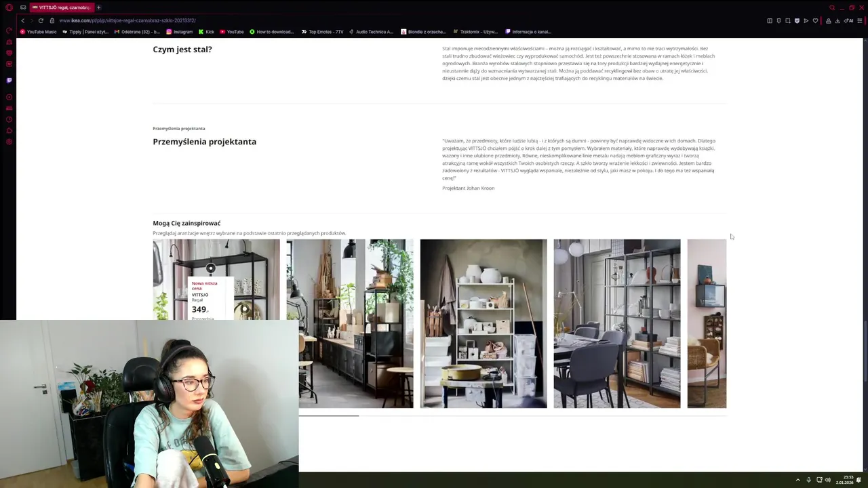This screenshot has height=488, width=868.
Task: Take a snapshot with toolbar capture icon
Action: [787, 21]
